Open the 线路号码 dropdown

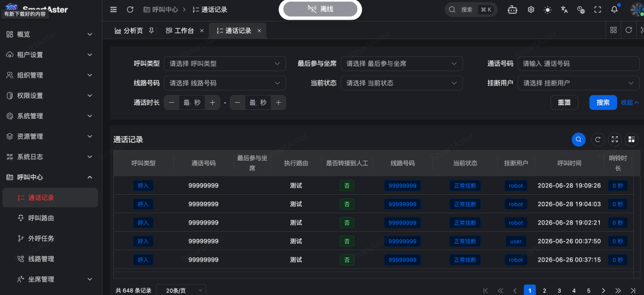pyautogui.click(x=225, y=83)
